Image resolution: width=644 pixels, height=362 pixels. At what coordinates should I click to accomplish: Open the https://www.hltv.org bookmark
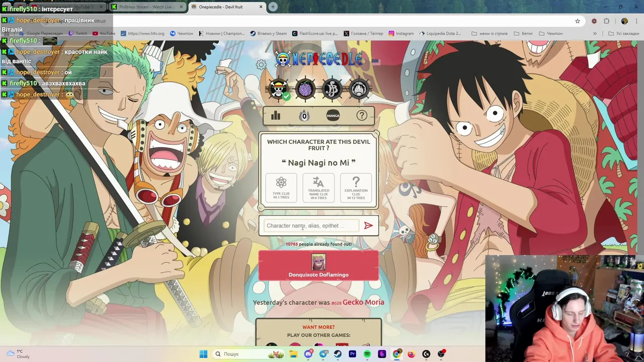(142, 34)
